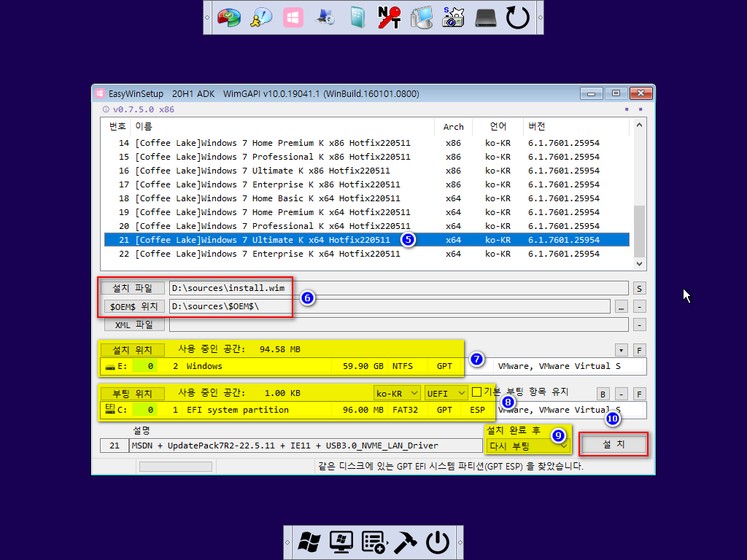The height and width of the screenshot is (560, 747).
Task: Open the Windows flag start icon in bottom dock
Action: tap(309, 542)
